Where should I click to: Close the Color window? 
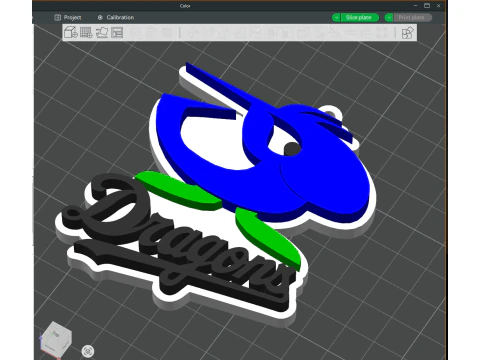tap(439, 6)
